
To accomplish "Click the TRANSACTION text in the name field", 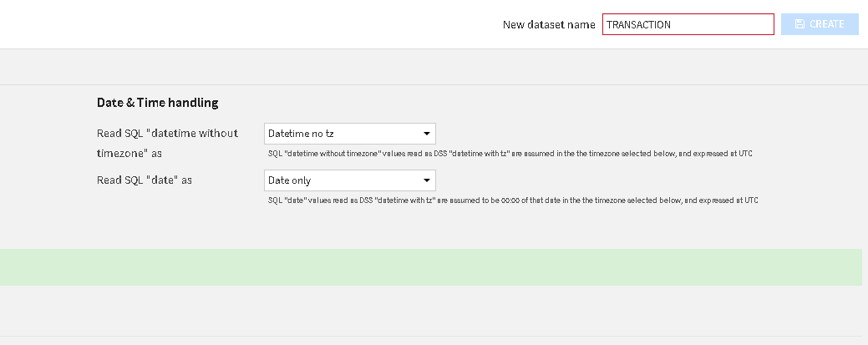I will click(638, 24).
